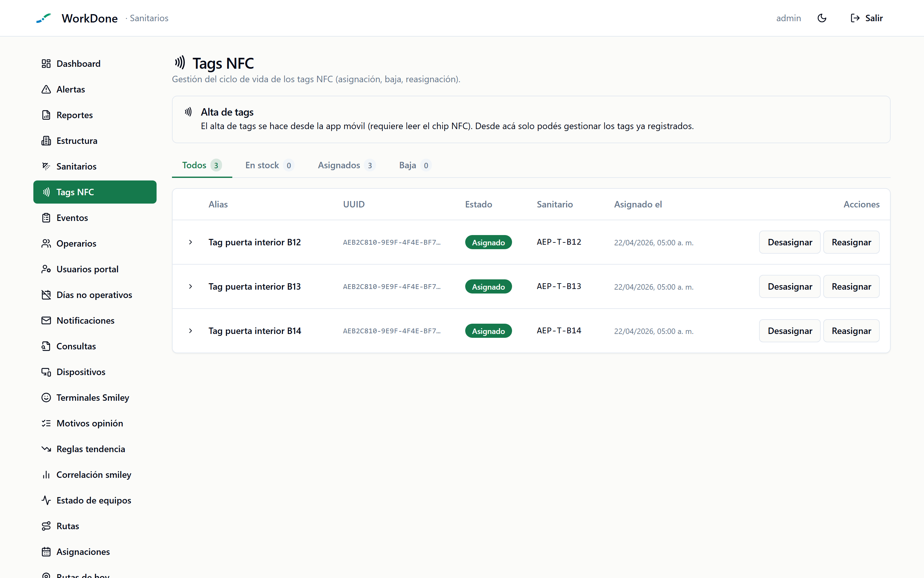Image resolution: width=924 pixels, height=578 pixels.
Task: Click Desasignar for tag B13
Action: click(790, 286)
